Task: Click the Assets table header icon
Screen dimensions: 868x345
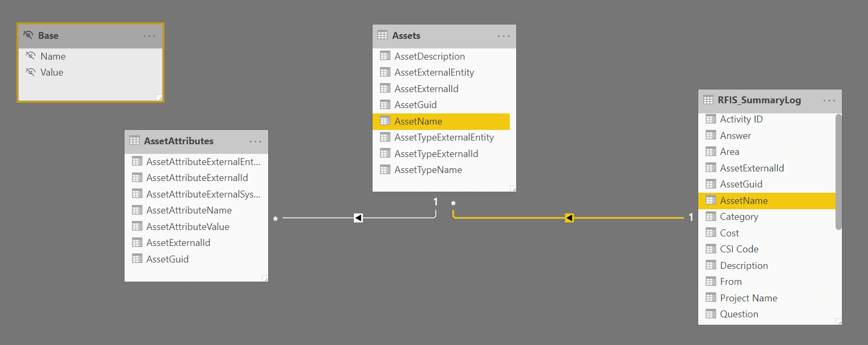Action: click(x=383, y=35)
